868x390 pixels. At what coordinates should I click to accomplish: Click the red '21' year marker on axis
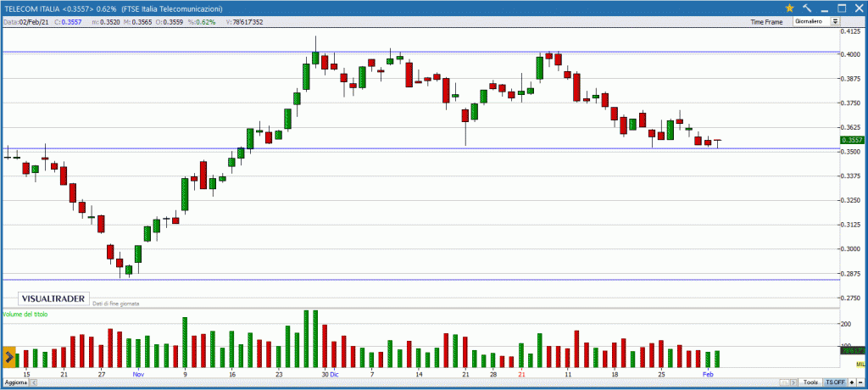521,374
